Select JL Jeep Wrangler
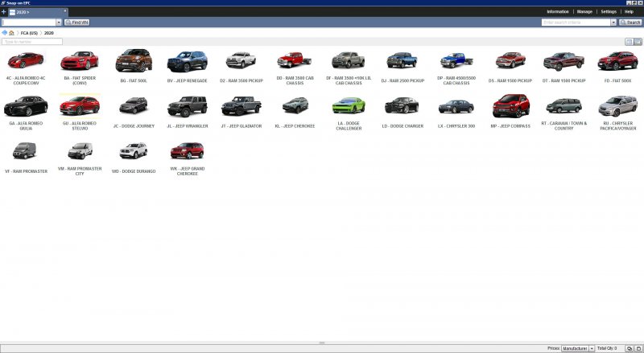The width and height of the screenshot is (644, 353). tap(188, 111)
